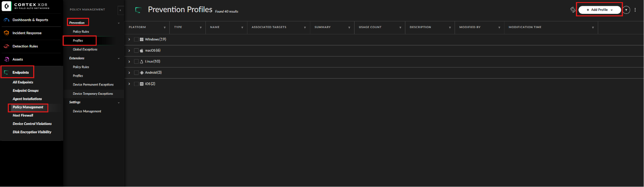Filter the Description column

pos(450,27)
